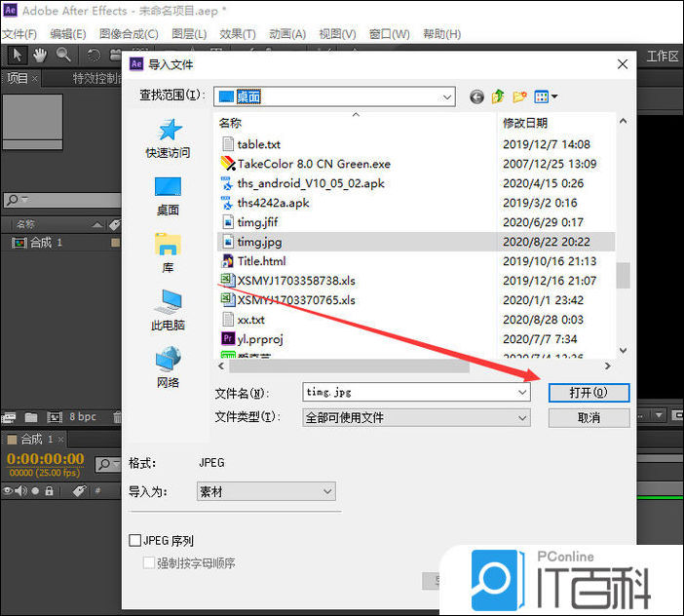Select the Title.html file
Screen dimensions: 684x616
pos(254,261)
